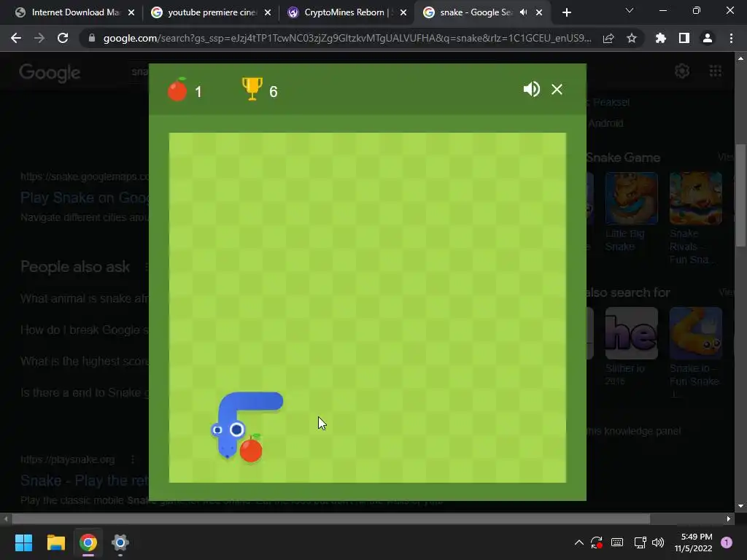This screenshot has width=747, height=560.
Task: Click the Google logo
Action: (50, 73)
